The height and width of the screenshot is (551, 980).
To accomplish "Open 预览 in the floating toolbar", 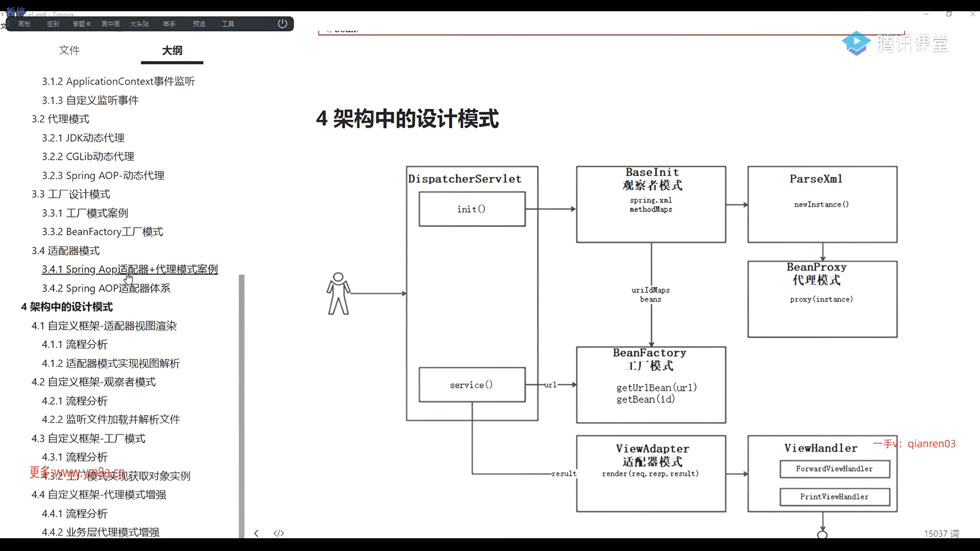I will tap(199, 24).
